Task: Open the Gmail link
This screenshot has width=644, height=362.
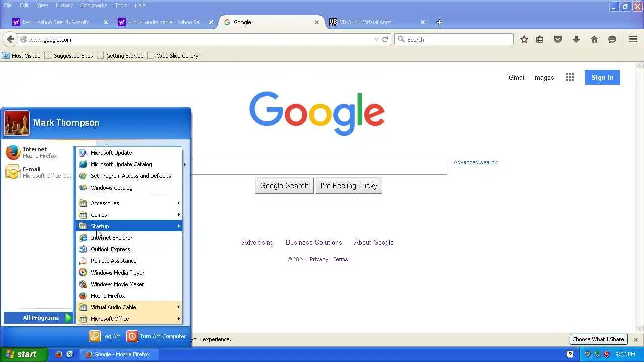Action: [x=517, y=77]
